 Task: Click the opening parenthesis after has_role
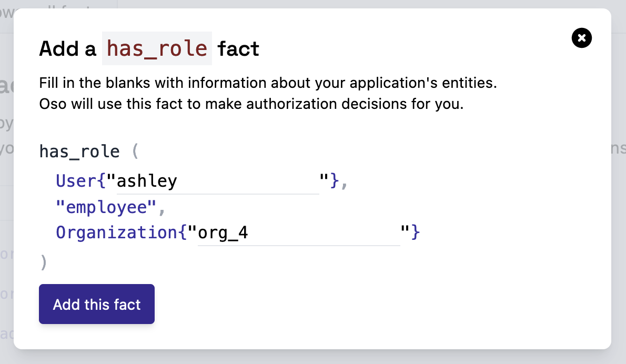point(135,152)
